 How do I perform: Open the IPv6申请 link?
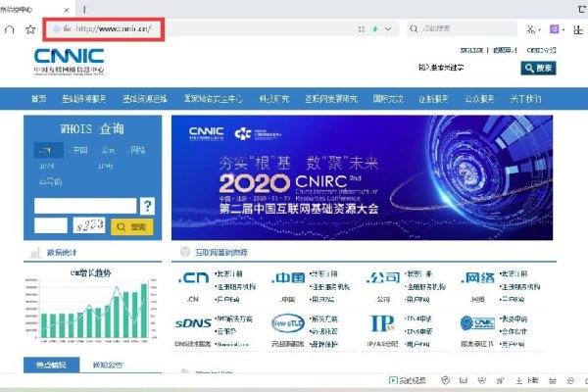[418, 331]
